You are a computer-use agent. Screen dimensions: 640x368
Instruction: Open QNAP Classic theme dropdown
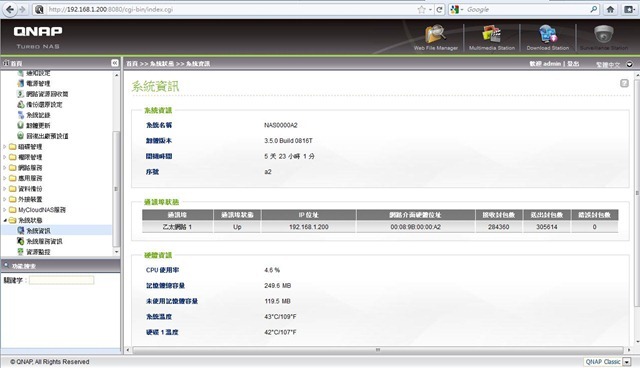point(608,361)
